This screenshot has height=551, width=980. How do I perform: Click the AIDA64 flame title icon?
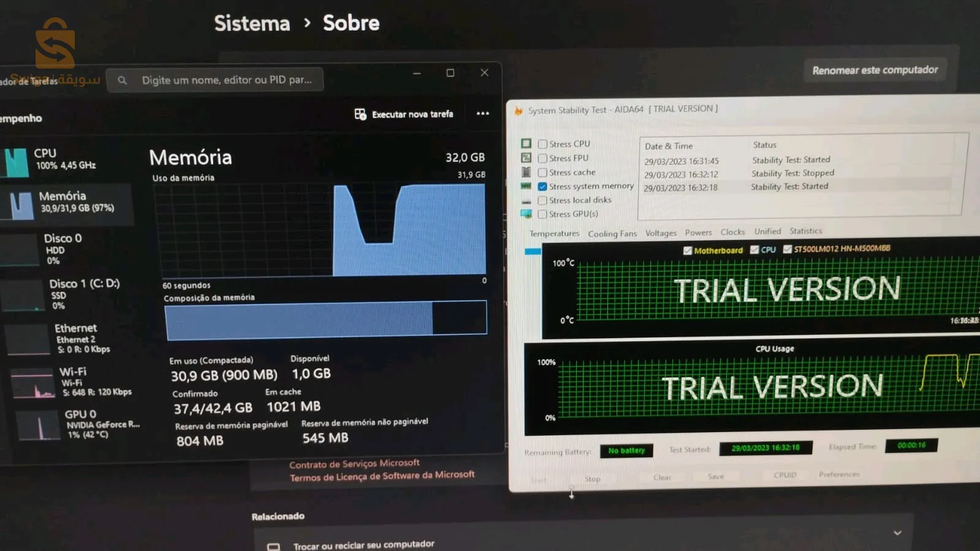click(518, 111)
